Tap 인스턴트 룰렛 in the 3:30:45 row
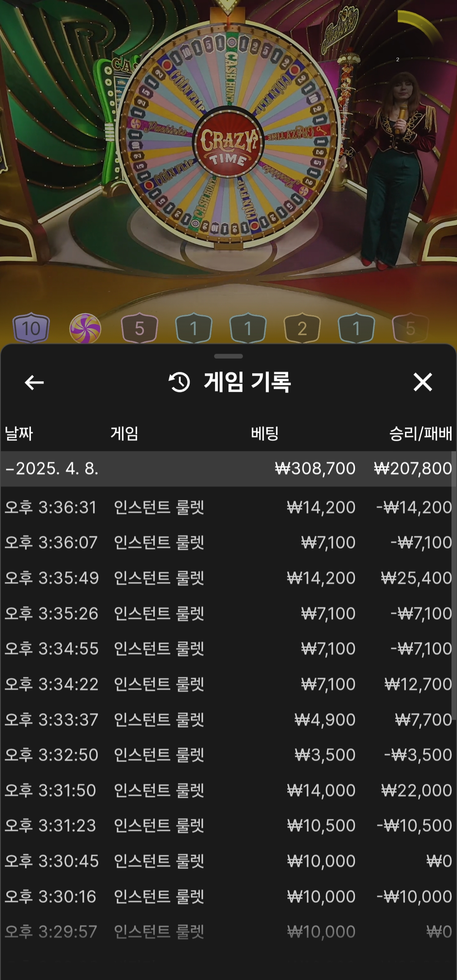The width and height of the screenshot is (457, 980). 159,861
